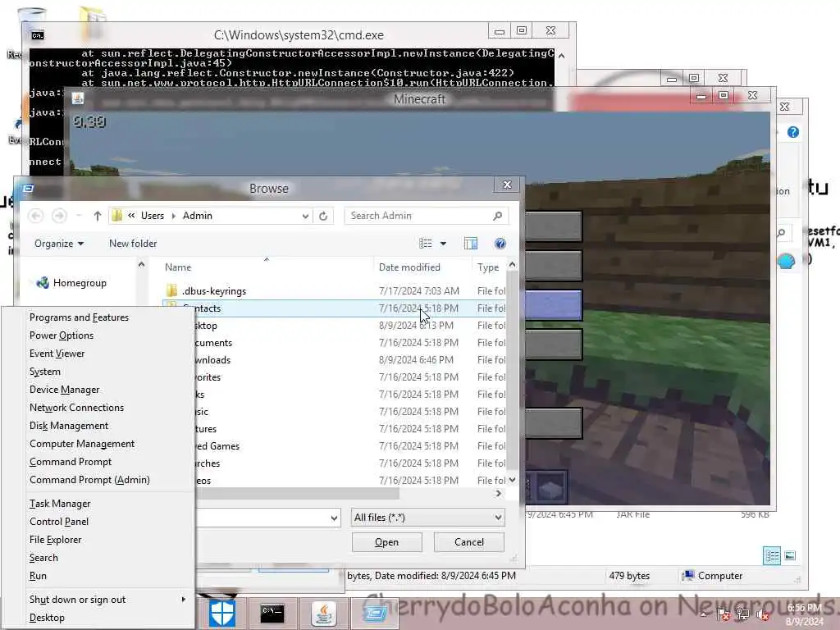
Task: Open System from the Win+X menu
Action: tap(45, 372)
